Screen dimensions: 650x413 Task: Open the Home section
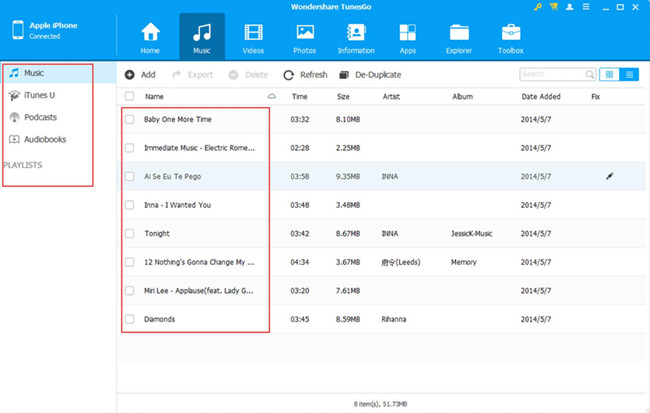[150, 38]
